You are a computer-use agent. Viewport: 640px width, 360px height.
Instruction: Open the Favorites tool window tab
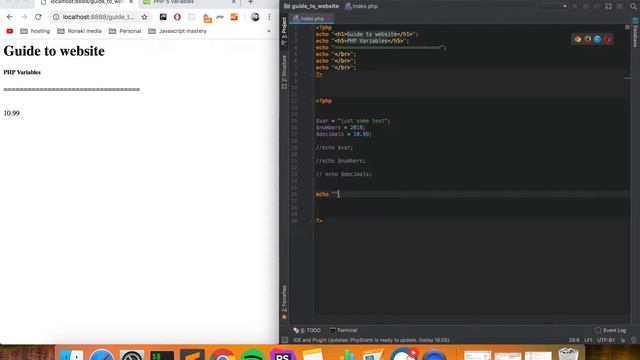point(284,302)
